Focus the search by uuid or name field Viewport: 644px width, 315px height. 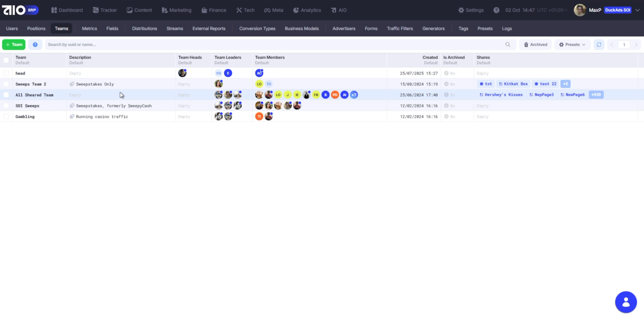pyautogui.click(x=274, y=45)
